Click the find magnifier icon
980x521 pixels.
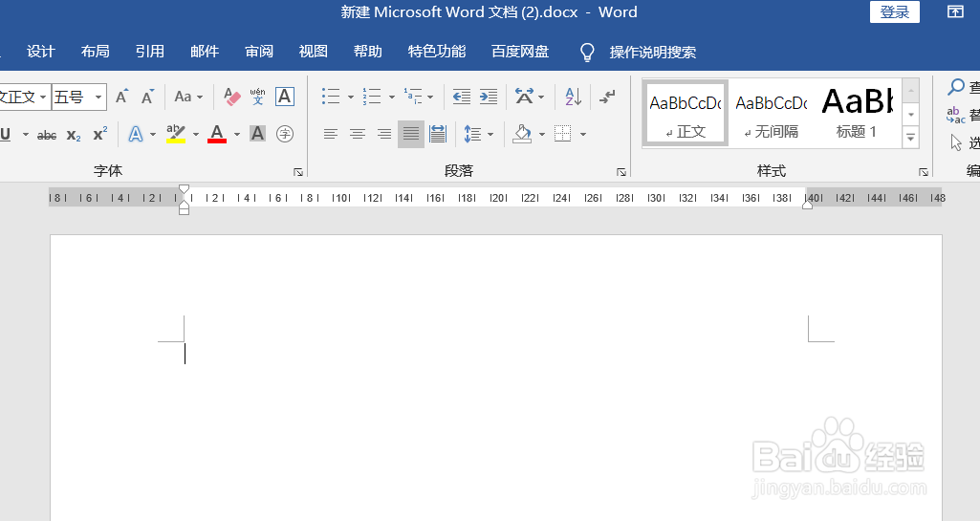(956, 87)
